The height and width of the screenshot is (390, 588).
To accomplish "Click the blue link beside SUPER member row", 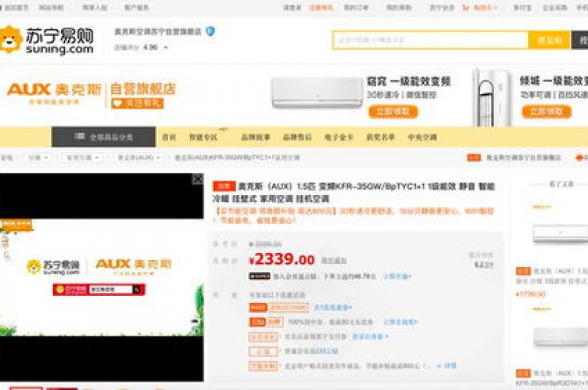I will [397, 277].
